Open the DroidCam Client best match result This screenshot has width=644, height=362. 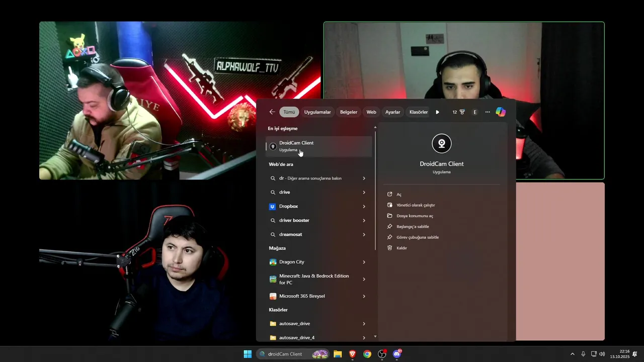point(319,146)
